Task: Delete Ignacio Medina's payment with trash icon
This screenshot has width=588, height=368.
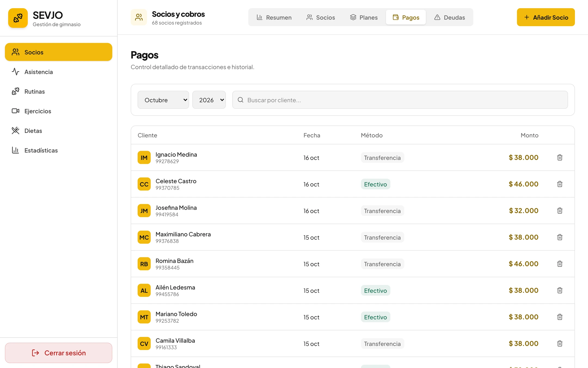Action: [x=560, y=158]
